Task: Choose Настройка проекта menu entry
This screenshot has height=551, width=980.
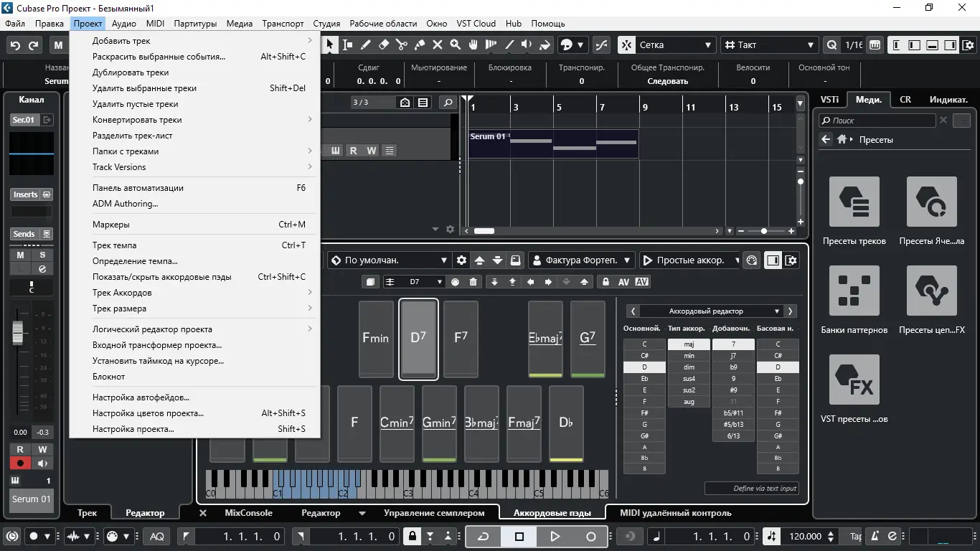Action: [133, 429]
